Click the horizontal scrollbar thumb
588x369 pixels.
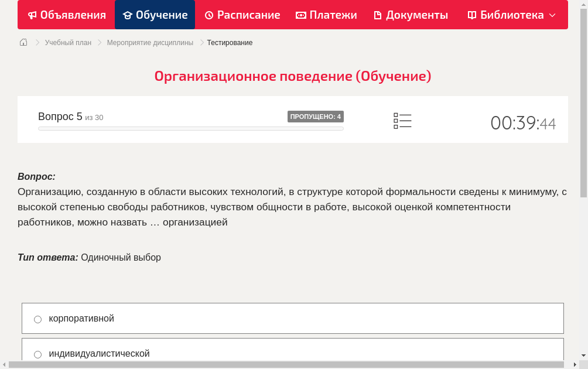click(286, 364)
